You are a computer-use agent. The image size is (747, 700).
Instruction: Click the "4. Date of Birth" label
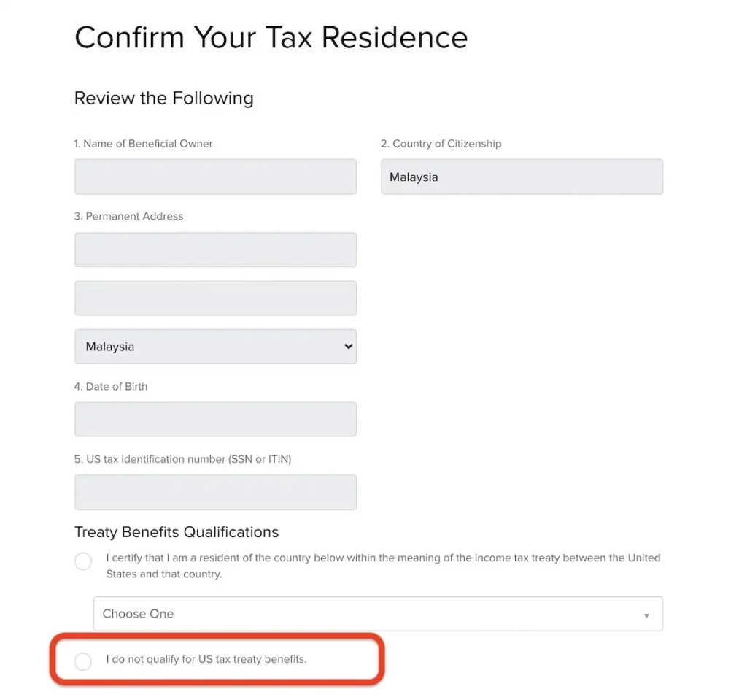[111, 387]
